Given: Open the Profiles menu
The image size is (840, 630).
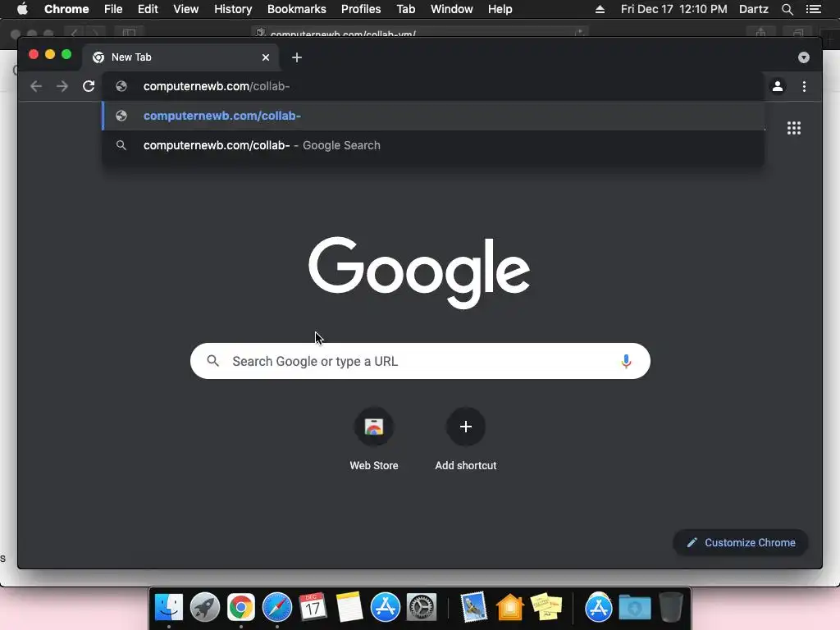Looking at the screenshot, I should point(361,9).
